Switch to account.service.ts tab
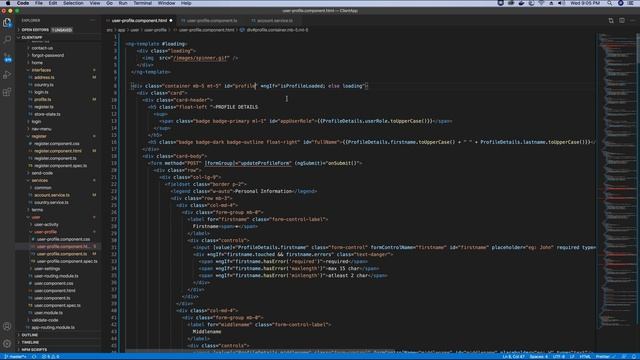The image size is (640, 360). [274, 20]
